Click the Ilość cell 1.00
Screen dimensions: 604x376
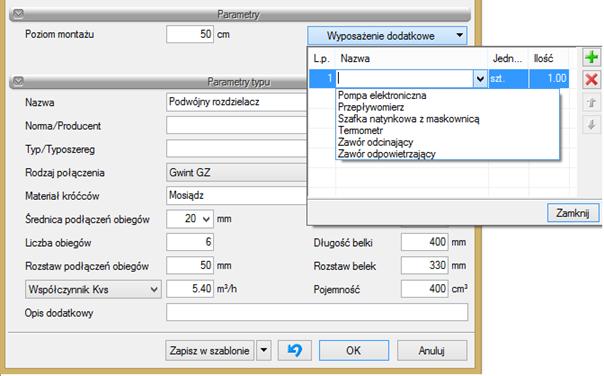549,79
